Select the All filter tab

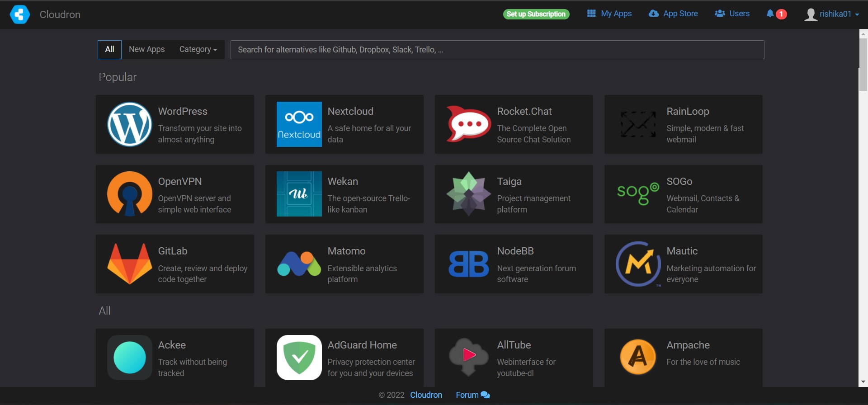point(109,49)
